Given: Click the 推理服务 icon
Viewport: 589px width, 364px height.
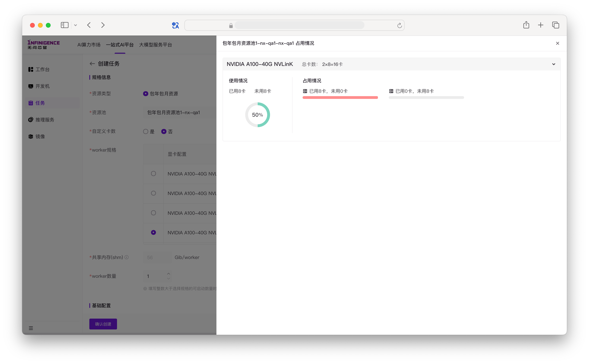Looking at the screenshot, I should tap(31, 120).
